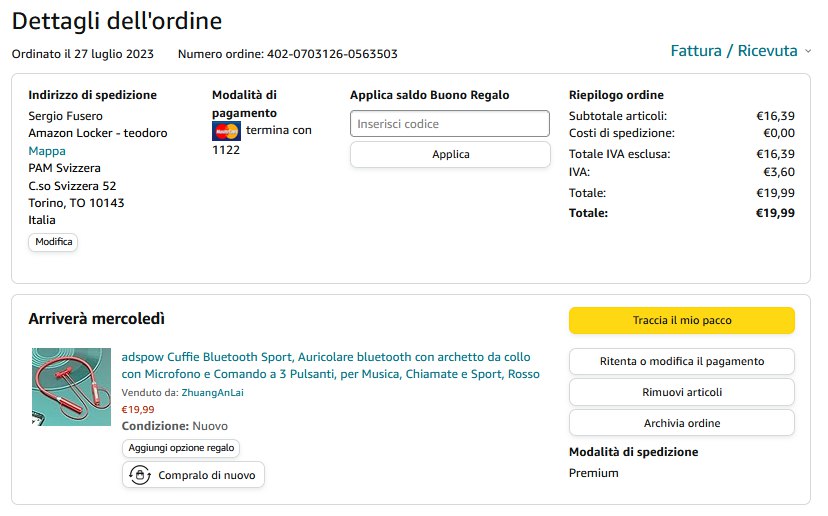Open the adspow Cuffie Bluetooth Sport product title
This screenshot has height=516, width=828.
click(330, 365)
